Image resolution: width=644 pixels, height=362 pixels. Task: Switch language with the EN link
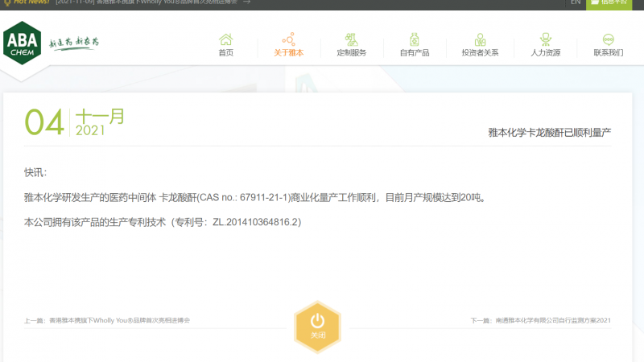pyautogui.click(x=576, y=2)
